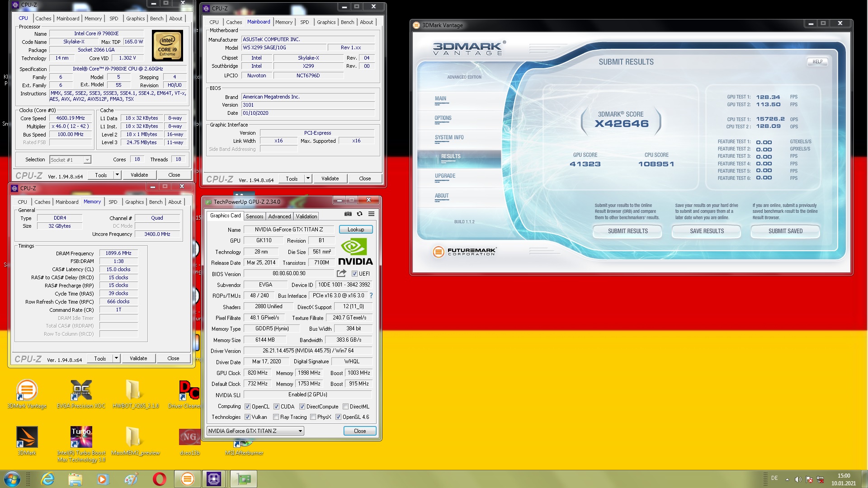Open the SPD tab in CPU-Z Mainboard window
Viewport: 868px width, 488px height.
tap(305, 22)
